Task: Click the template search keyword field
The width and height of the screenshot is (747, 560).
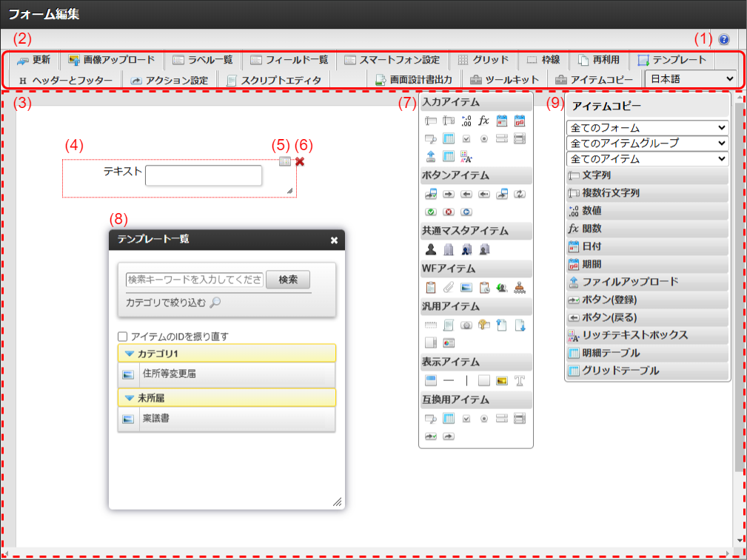Action: pyautogui.click(x=195, y=279)
